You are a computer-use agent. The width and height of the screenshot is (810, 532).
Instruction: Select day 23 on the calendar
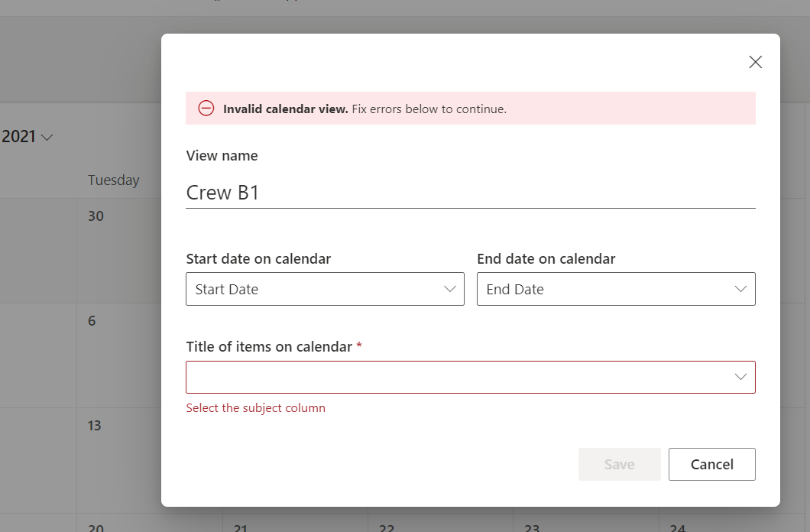[x=532, y=528]
